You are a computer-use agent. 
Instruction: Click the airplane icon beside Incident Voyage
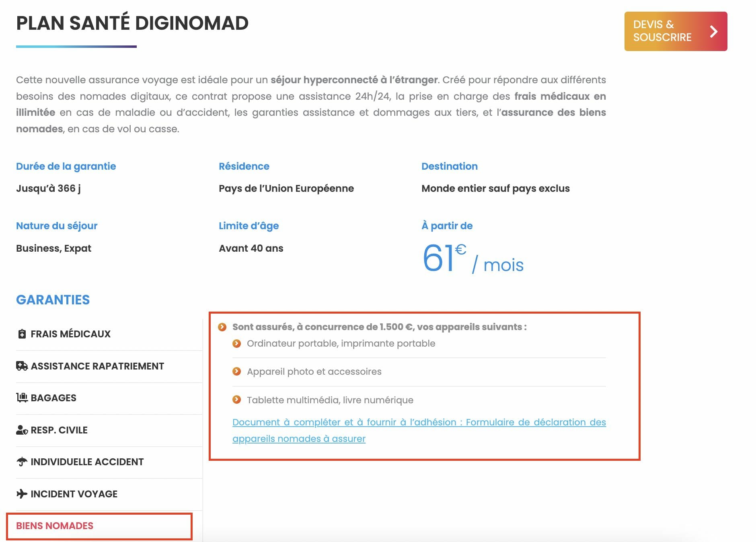coord(22,494)
